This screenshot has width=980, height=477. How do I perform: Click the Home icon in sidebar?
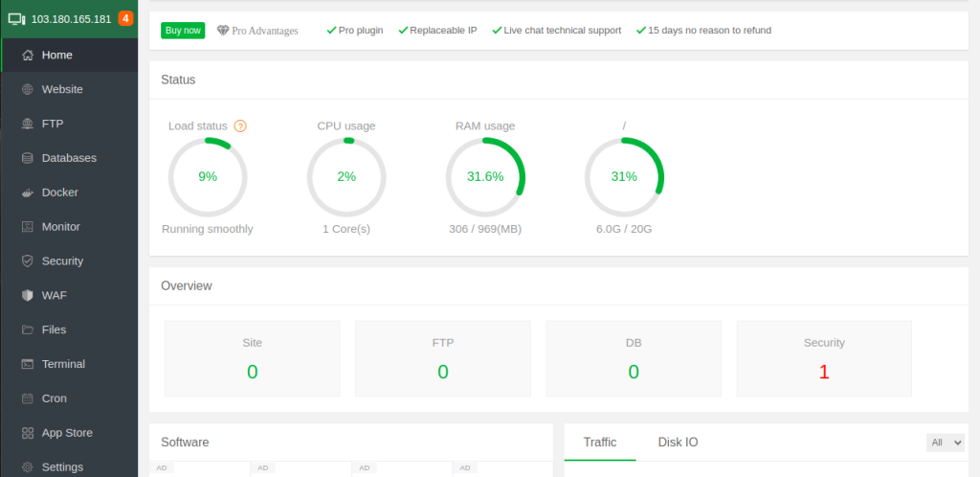pyautogui.click(x=28, y=56)
